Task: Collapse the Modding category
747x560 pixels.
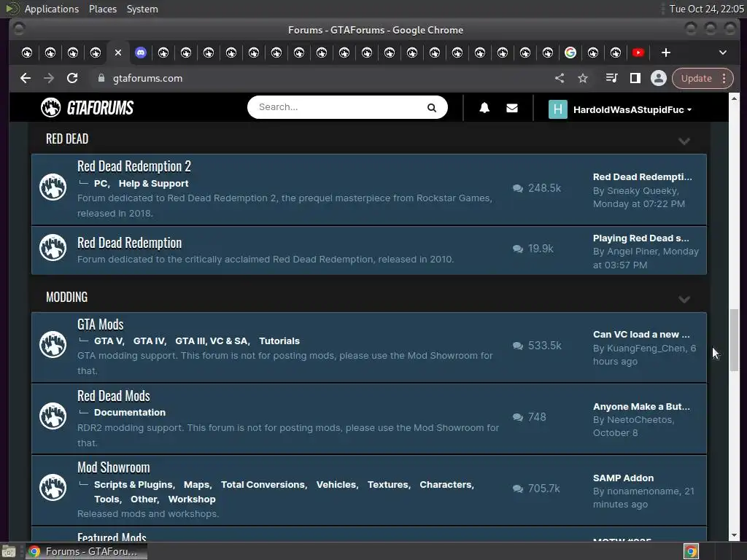Action: click(x=684, y=299)
